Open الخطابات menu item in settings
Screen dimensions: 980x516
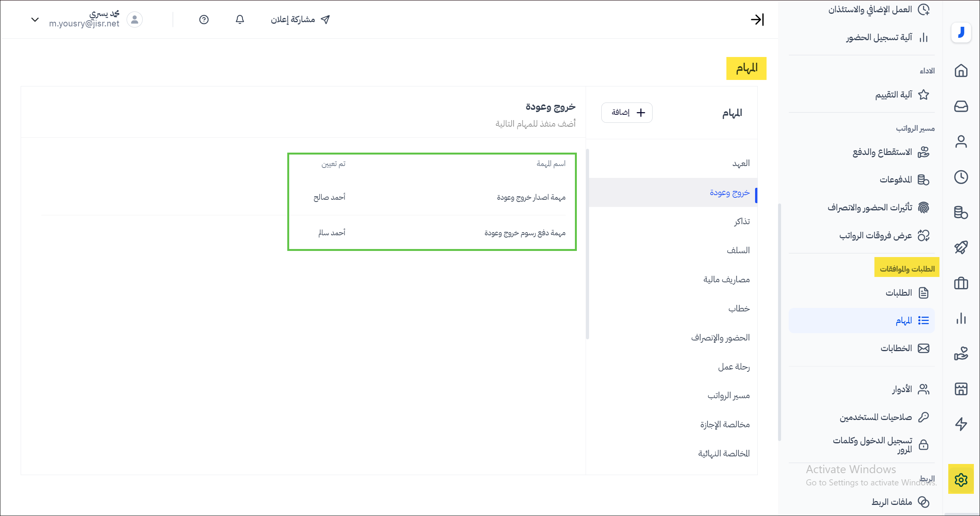[x=896, y=348]
